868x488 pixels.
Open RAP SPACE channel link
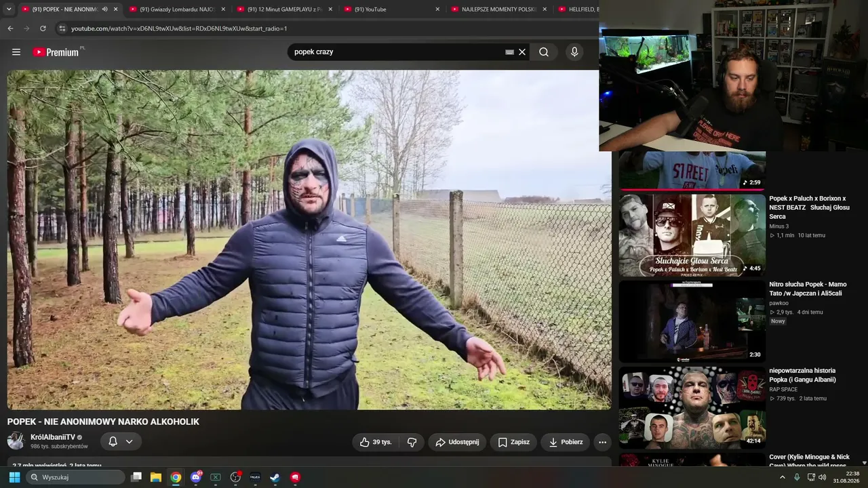tap(783, 389)
